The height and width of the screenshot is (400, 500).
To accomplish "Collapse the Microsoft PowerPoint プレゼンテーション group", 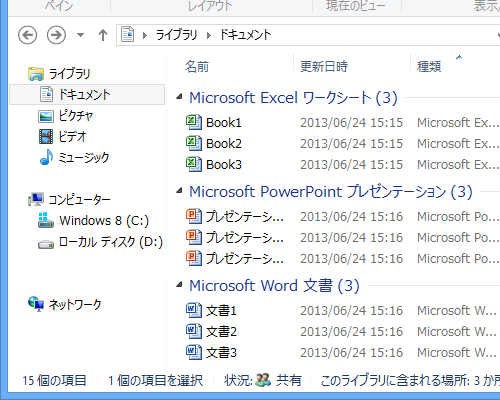I will [179, 191].
